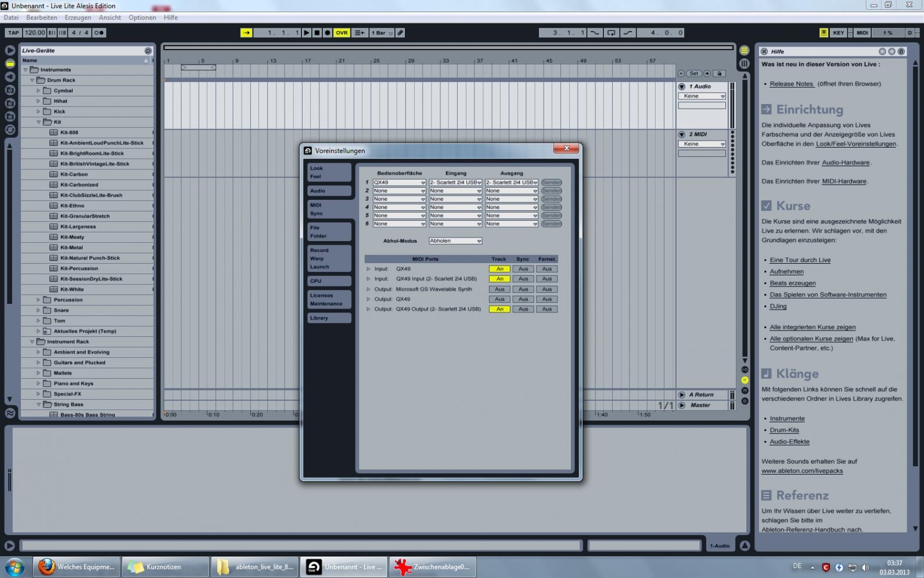The image size is (924, 578).
Task: Open the Hot-Swap browser icon
Action: click(x=10, y=130)
